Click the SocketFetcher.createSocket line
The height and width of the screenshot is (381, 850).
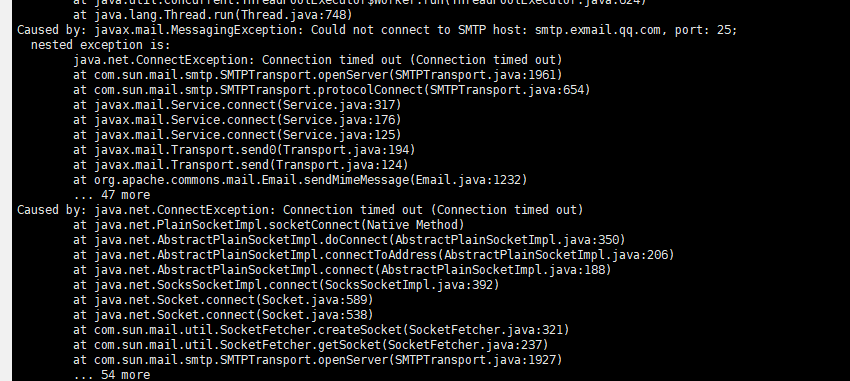(321, 330)
